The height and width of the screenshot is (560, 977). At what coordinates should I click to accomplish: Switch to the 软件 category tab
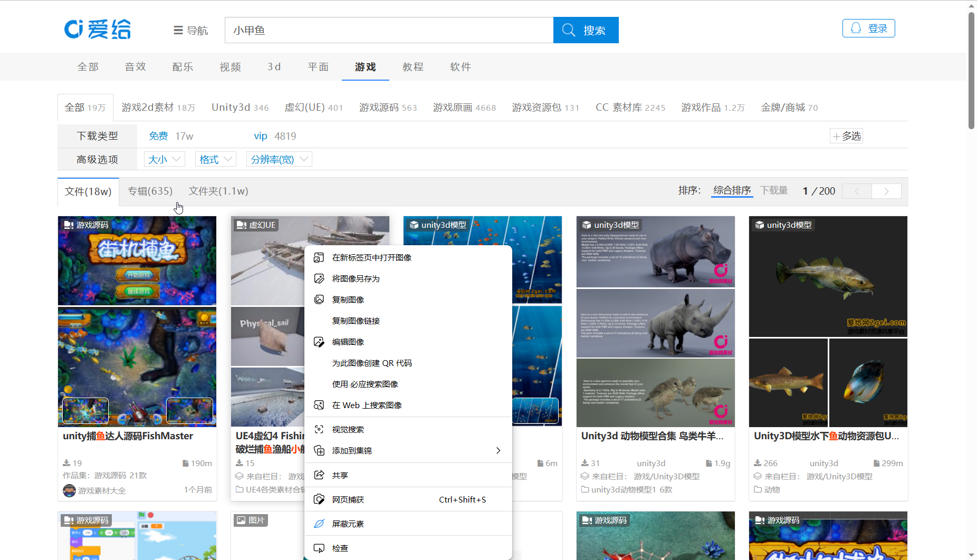point(461,67)
